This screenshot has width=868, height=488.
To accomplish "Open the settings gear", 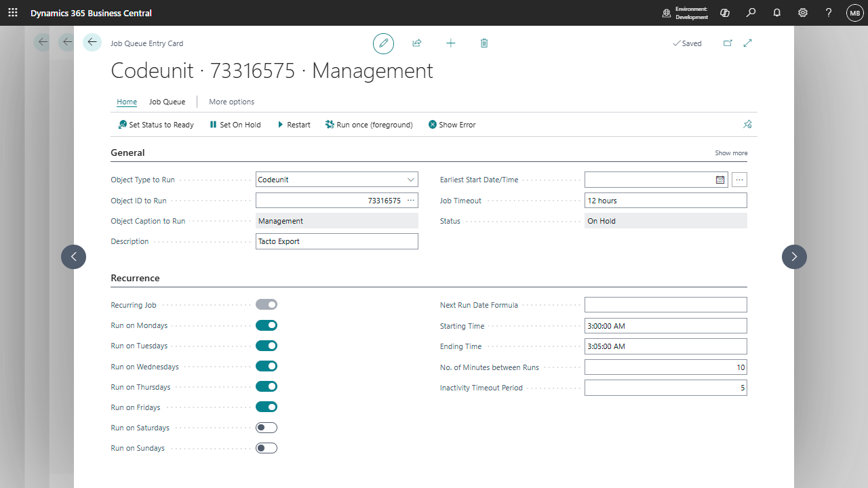I will (803, 13).
